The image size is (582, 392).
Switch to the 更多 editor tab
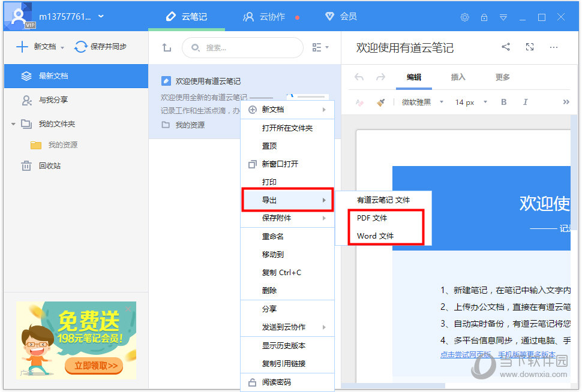(x=502, y=77)
